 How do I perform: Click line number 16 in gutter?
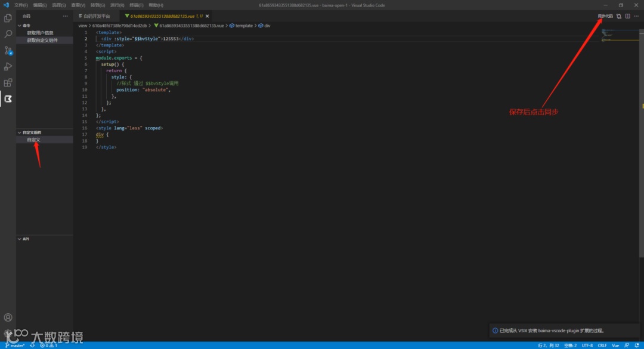click(85, 128)
